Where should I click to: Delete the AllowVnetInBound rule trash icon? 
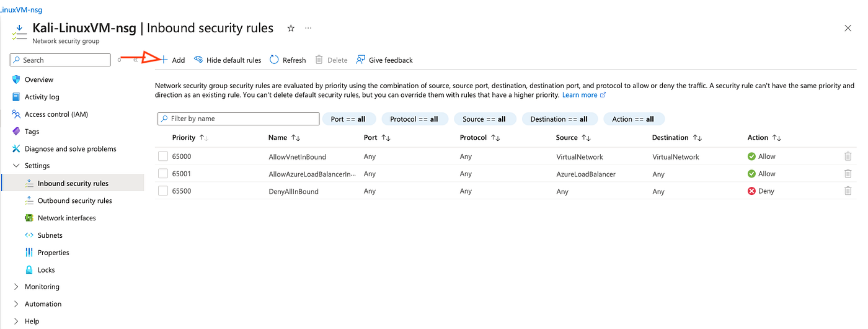848,156
